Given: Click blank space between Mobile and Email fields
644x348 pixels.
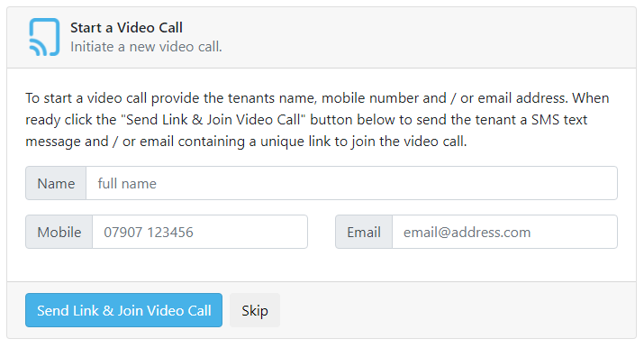Looking at the screenshot, I should tap(322, 232).
